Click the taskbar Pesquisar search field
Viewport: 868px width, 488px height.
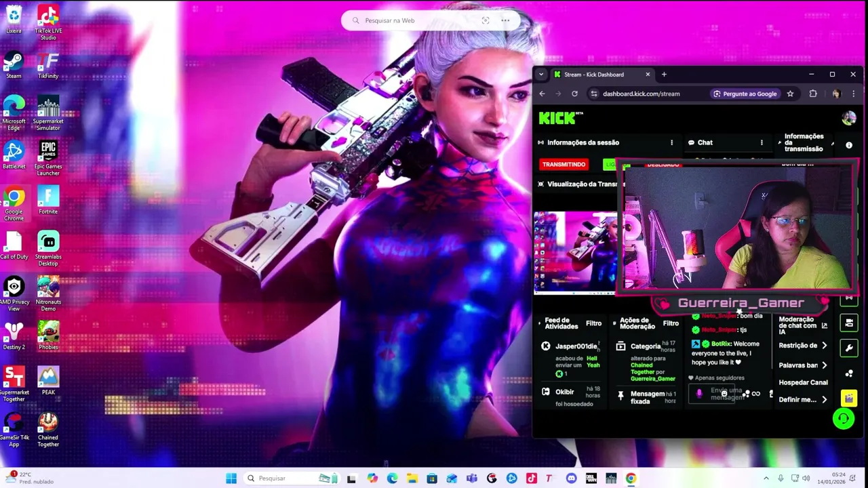point(292,479)
